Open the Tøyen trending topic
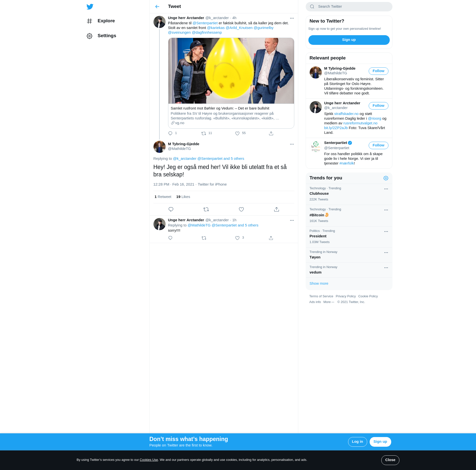 349,255
